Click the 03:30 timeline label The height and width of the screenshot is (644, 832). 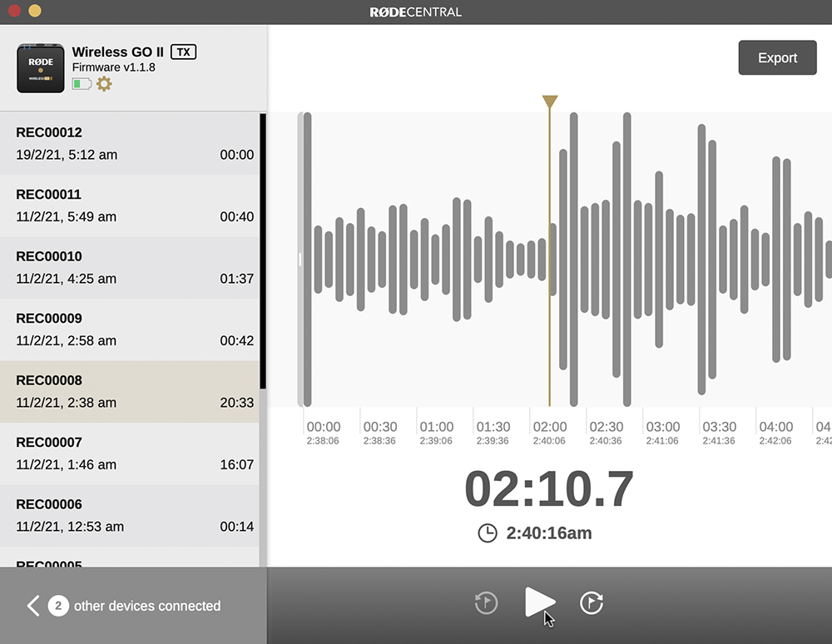(x=720, y=427)
